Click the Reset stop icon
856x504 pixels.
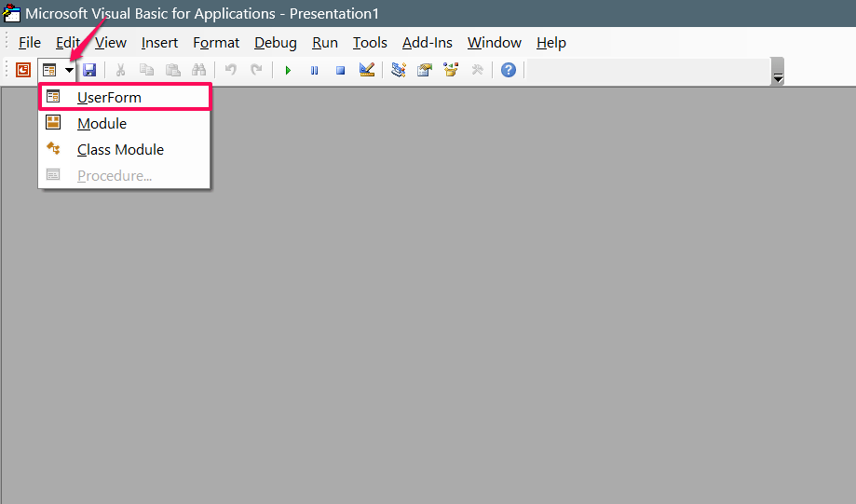click(341, 70)
